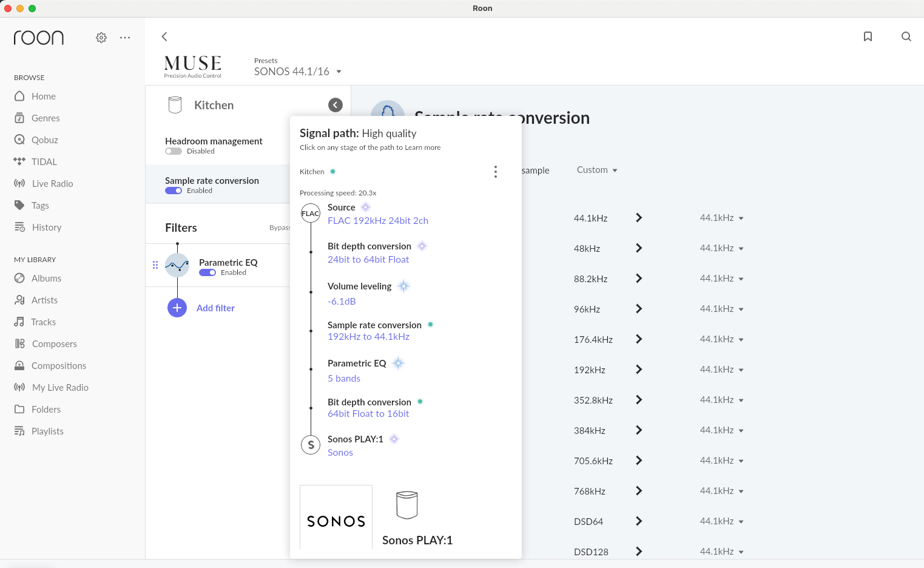Open output rate dropdown for DSD64 row
The height and width of the screenshot is (568, 924).
[x=721, y=521]
